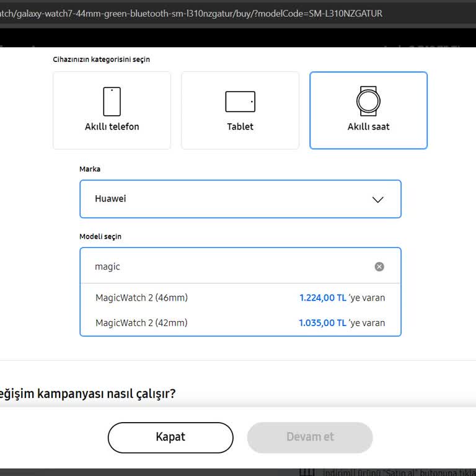Click the smartphone icon

[x=112, y=102]
